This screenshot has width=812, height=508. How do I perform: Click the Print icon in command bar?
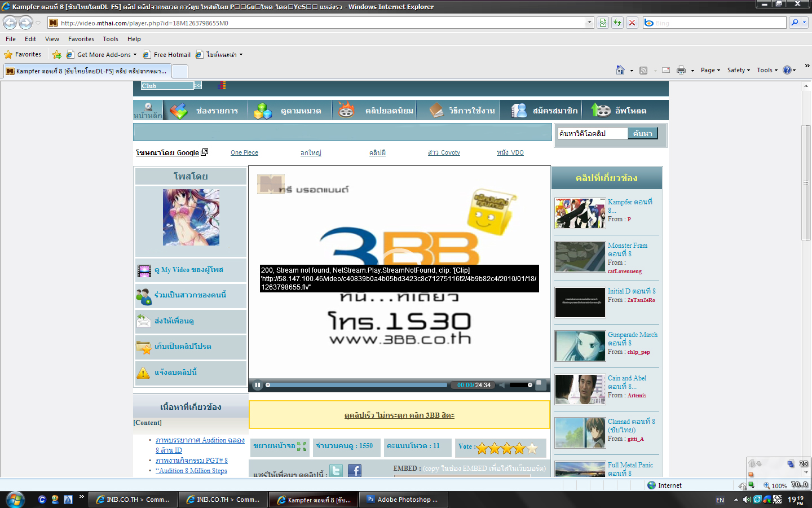point(681,70)
